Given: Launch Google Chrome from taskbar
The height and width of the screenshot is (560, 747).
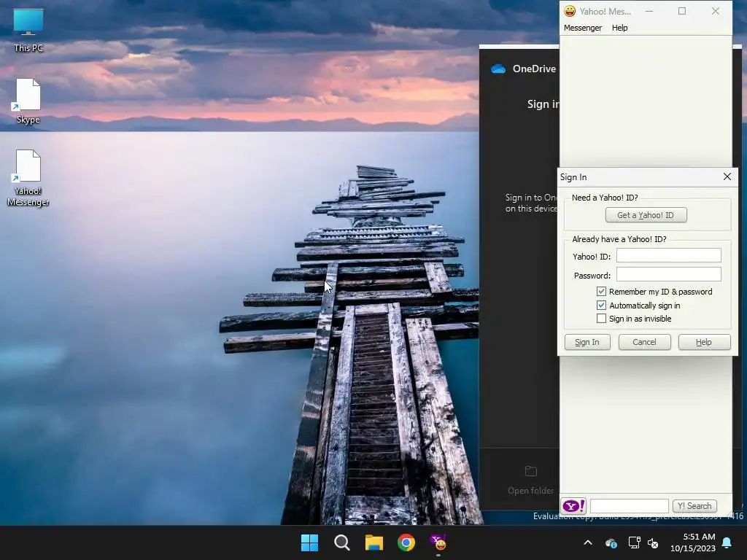Looking at the screenshot, I should [x=406, y=542].
